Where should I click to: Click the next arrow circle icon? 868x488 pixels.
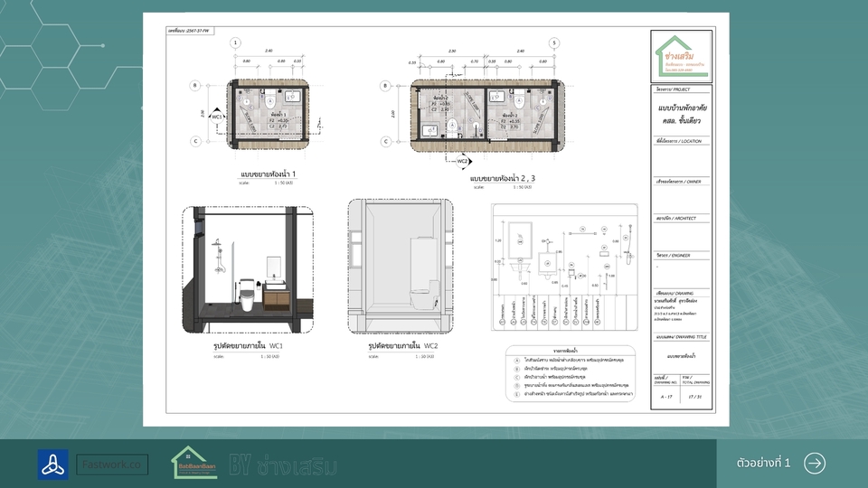pyautogui.click(x=815, y=463)
